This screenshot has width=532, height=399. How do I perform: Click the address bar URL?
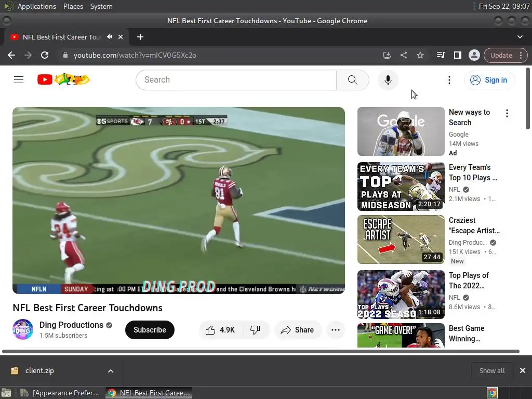pyautogui.click(x=135, y=55)
